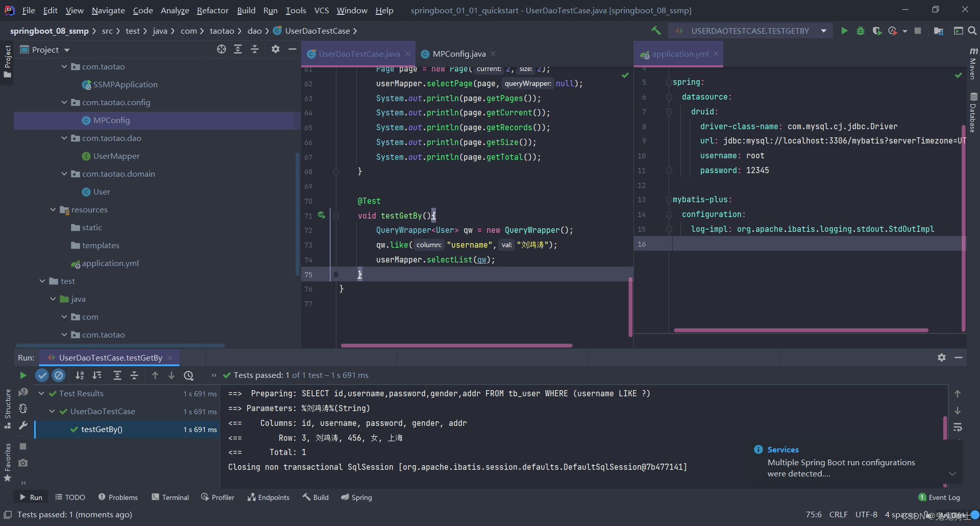Click the Search Everywhere magnifier
Screen dimensions: 980x526
(972, 31)
